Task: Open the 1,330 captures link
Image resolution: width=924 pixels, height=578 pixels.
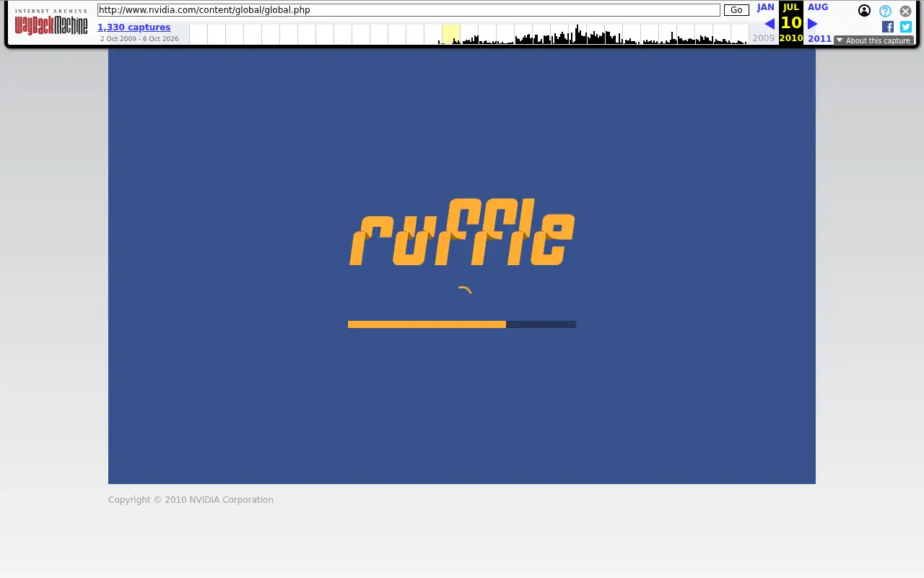Action: click(134, 27)
